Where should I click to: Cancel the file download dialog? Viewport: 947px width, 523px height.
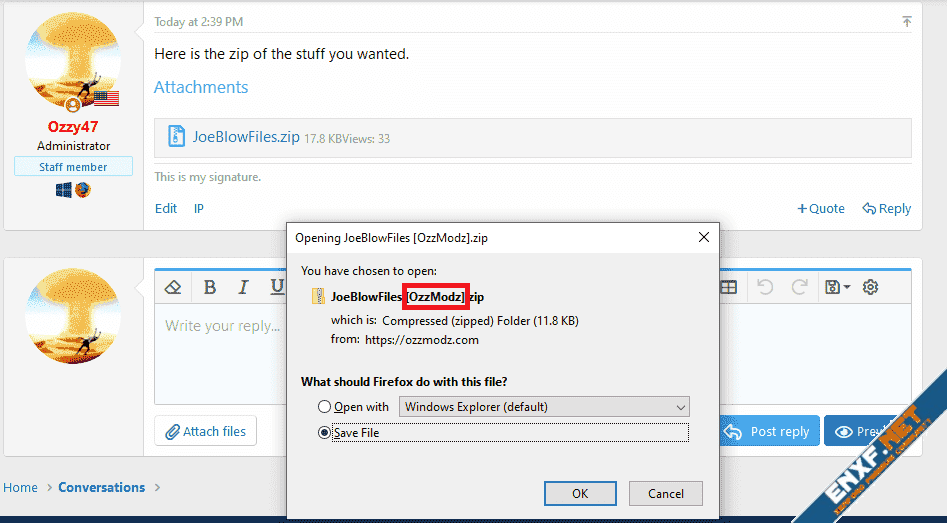coord(666,493)
